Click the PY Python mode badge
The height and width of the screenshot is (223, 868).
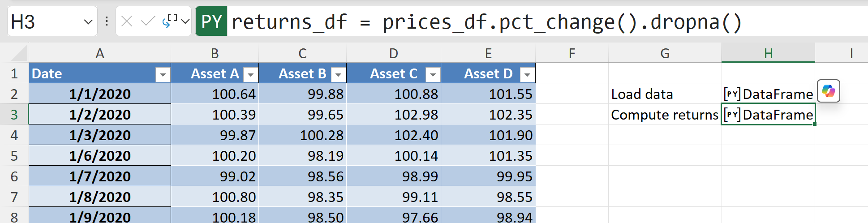(x=211, y=21)
